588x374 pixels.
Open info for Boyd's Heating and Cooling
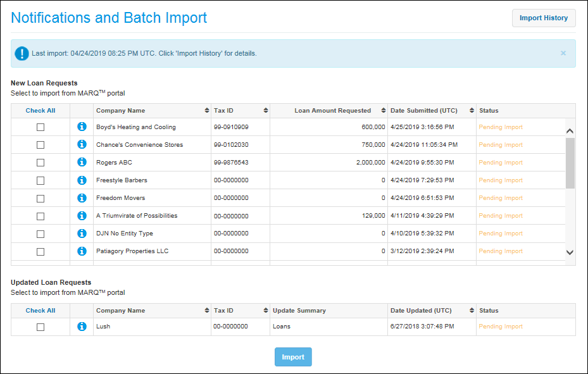(82, 127)
